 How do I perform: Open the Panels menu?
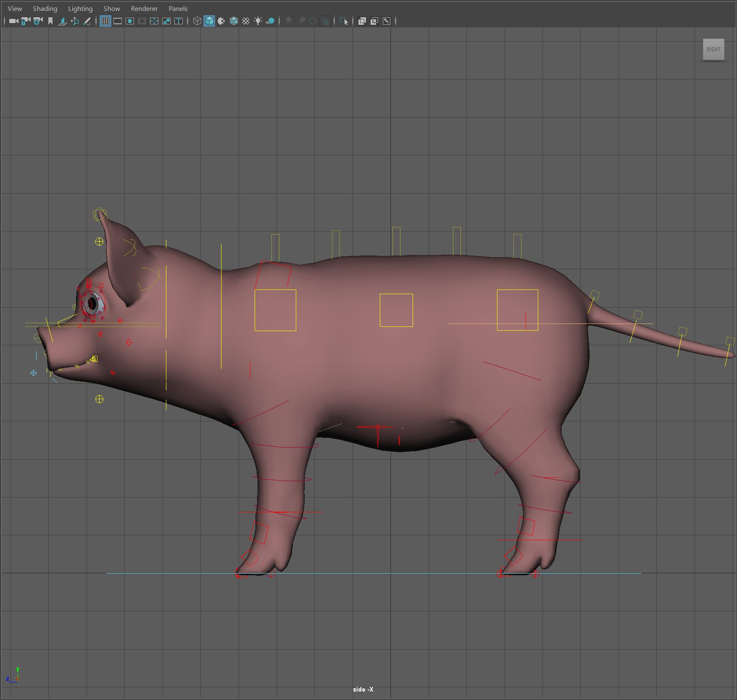tap(178, 8)
